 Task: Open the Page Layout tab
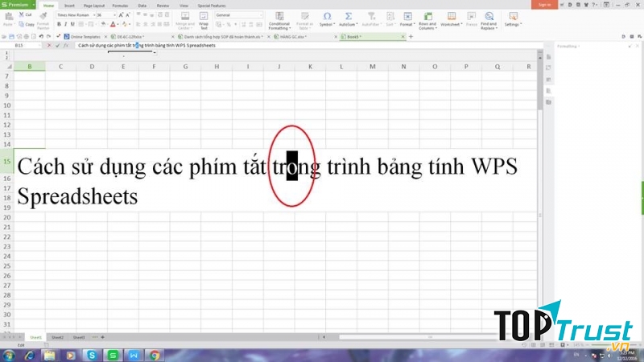(94, 6)
